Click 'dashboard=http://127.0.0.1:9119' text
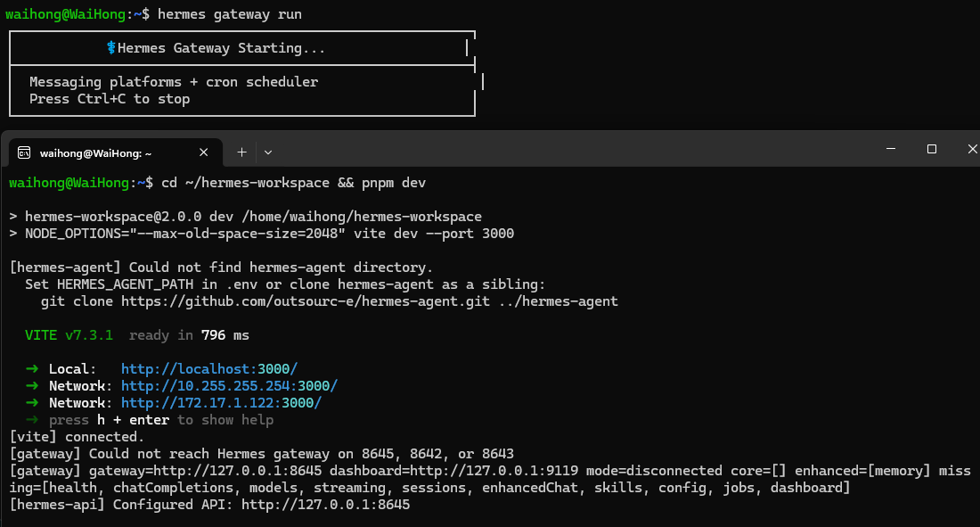Screen dimensions: 980x527 [453, 470]
